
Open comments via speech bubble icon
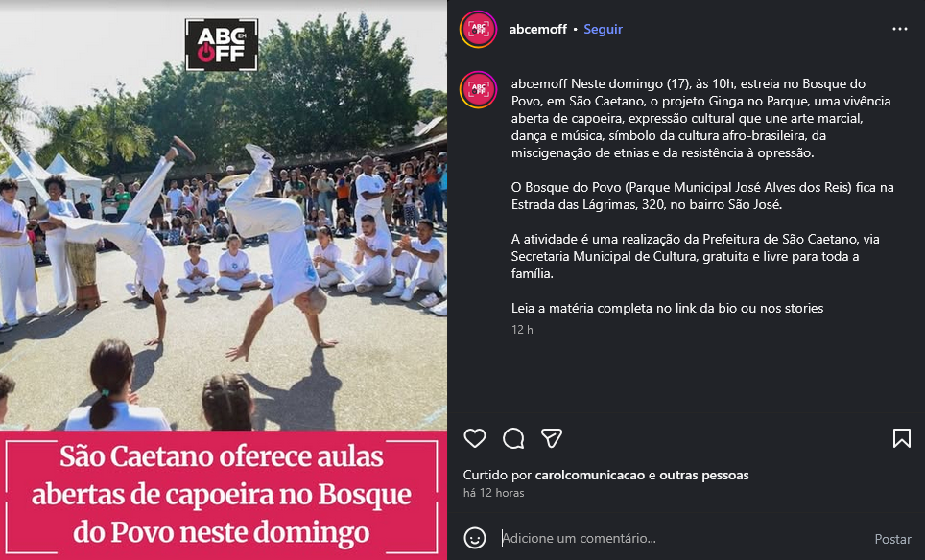[513, 438]
